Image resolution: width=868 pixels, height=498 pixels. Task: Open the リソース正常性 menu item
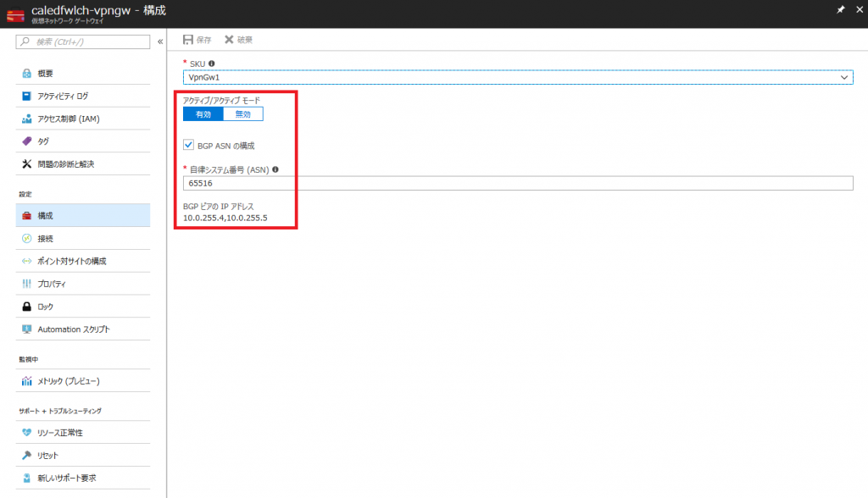point(83,433)
